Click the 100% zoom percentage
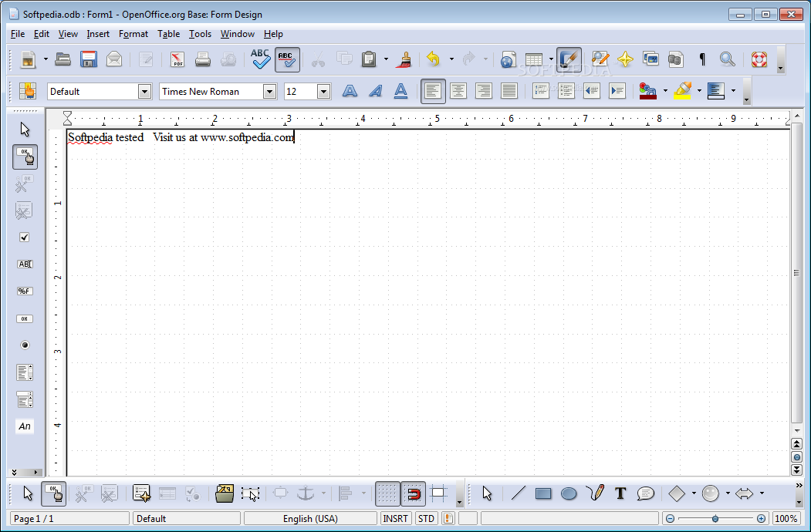This screenshot has height=532, width=811. tap(786, 519)
